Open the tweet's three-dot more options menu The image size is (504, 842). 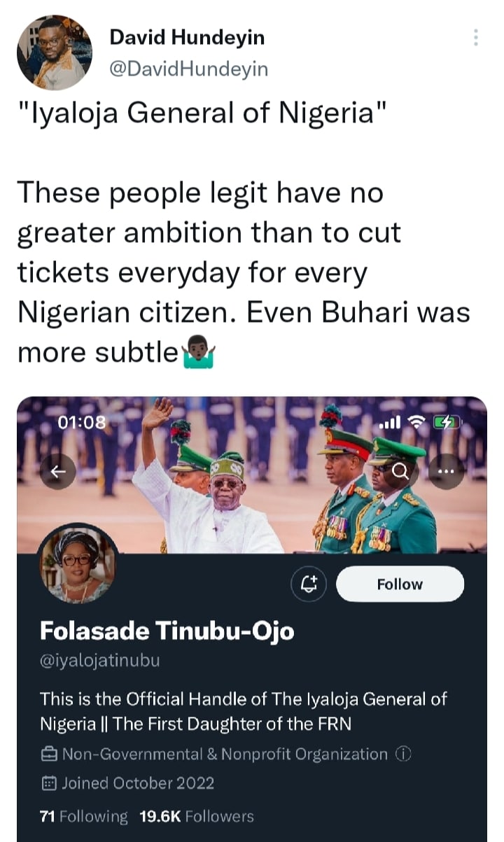pyautogui.click(x=476, y=38)
